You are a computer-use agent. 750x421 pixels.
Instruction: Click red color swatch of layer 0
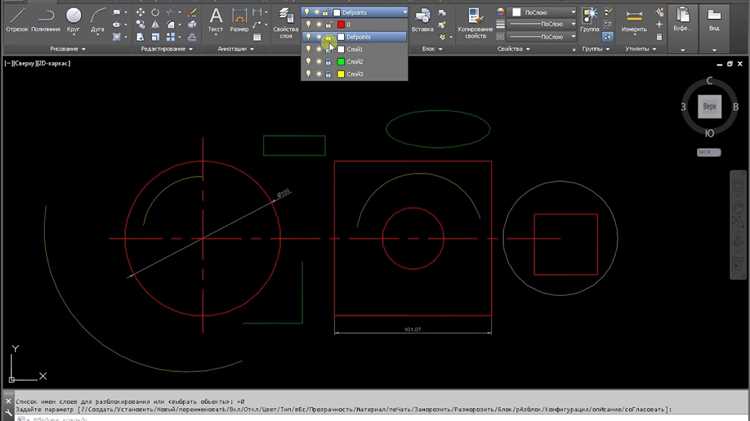pyautogui.click(x=341, y=24)
